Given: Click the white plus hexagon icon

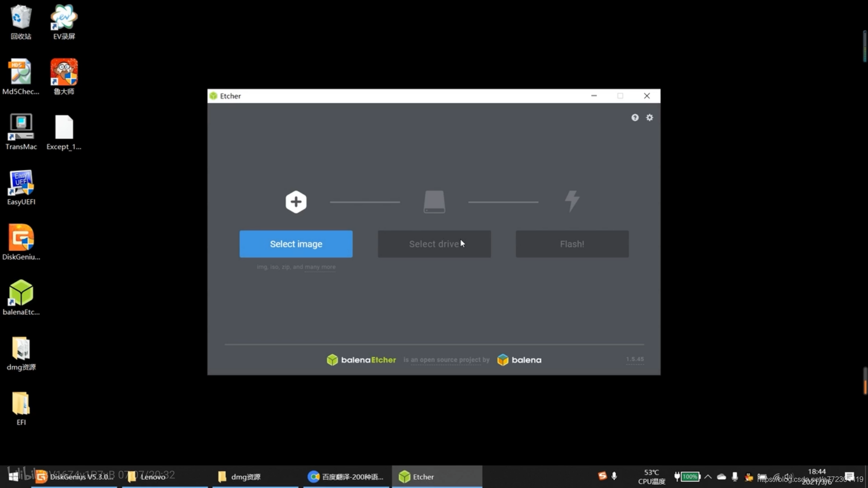Looking at the screenshot, I should (x=296, y=202).
